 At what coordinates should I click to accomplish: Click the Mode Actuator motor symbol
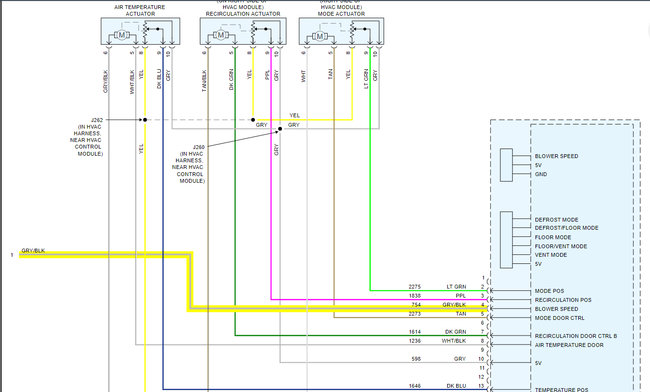click(320, 36)
